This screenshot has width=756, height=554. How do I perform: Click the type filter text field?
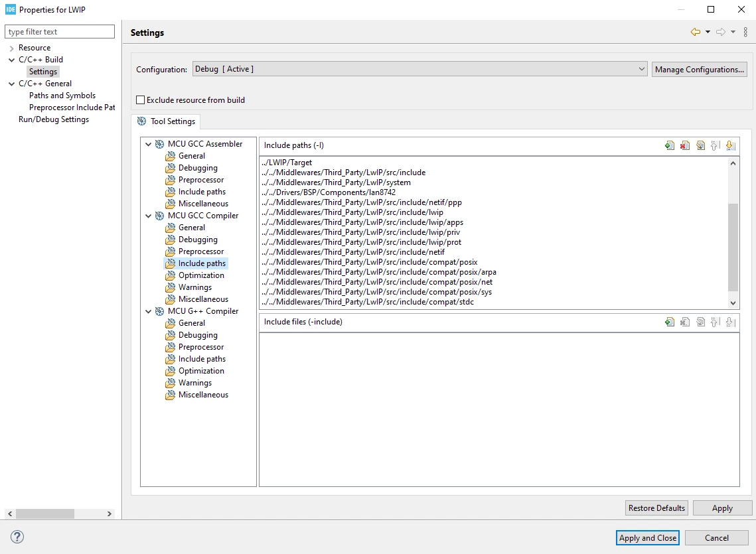click(x=60, y=31)
